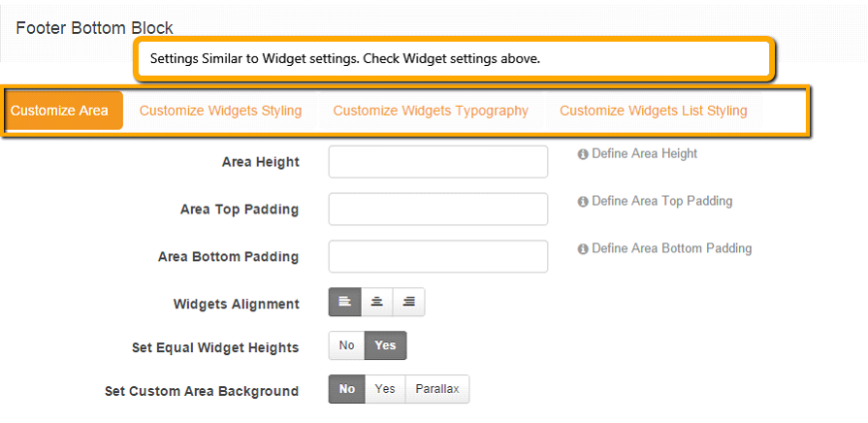Select the right widgets alignment icon
This screenshot has height=423, width=868.
409,302
